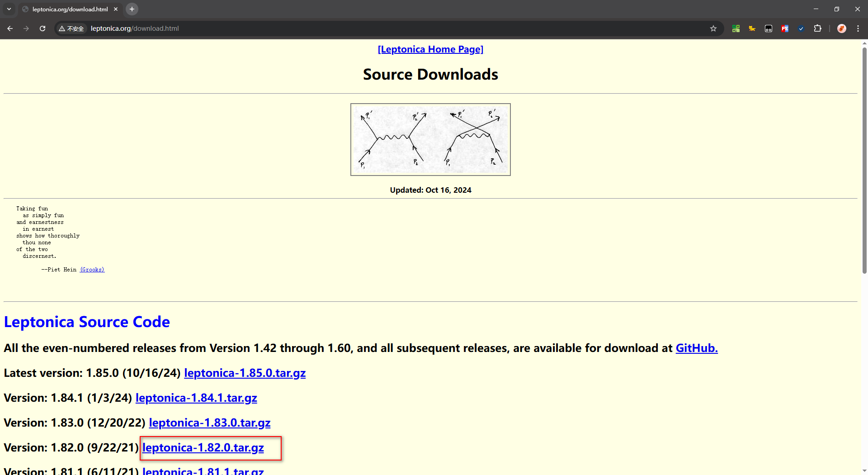The image size is (868, 475).
Task: Click the 'Latest version: 1.85.0 (10/16/24)' text
Action: pos(92,373)
